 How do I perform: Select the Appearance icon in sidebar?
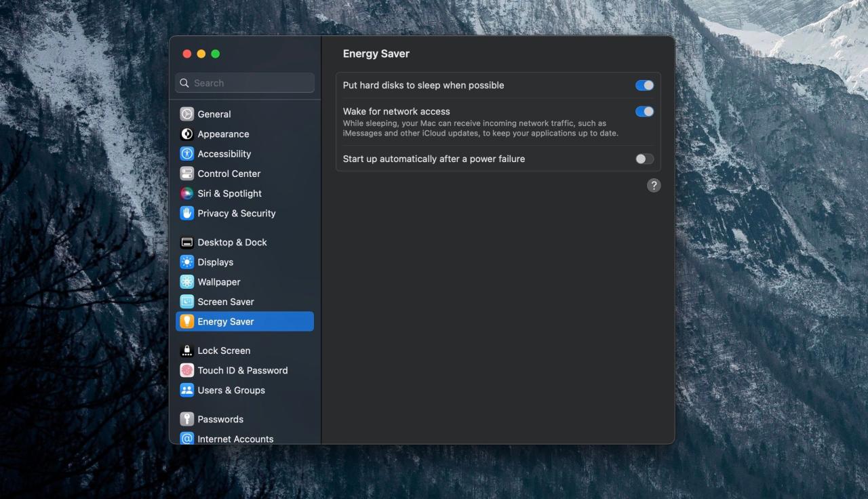(186, 134)
